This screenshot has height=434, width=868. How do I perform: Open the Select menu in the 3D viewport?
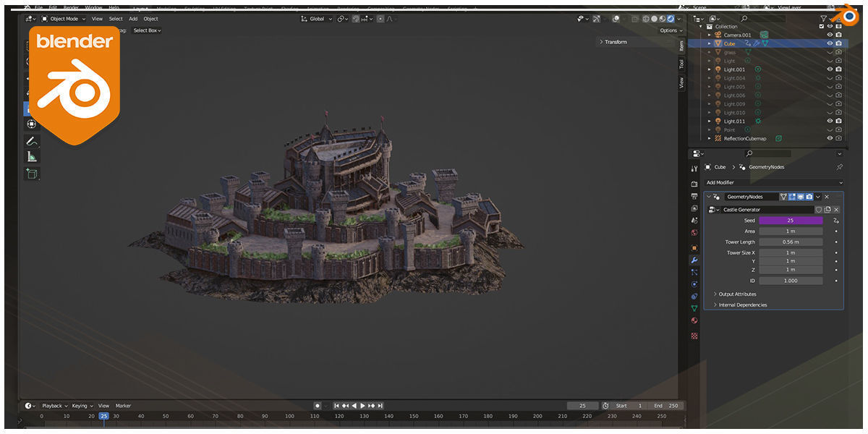[x=116, y=18]
